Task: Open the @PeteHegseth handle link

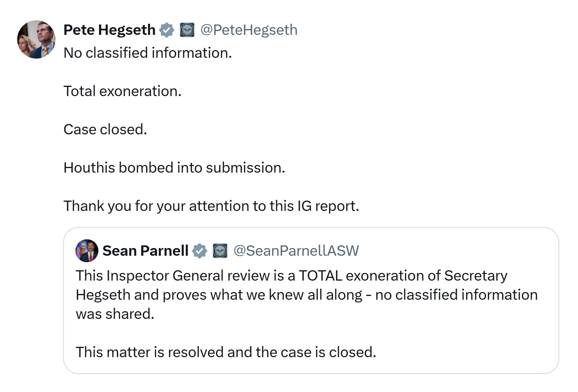Action: coord(249,30)
